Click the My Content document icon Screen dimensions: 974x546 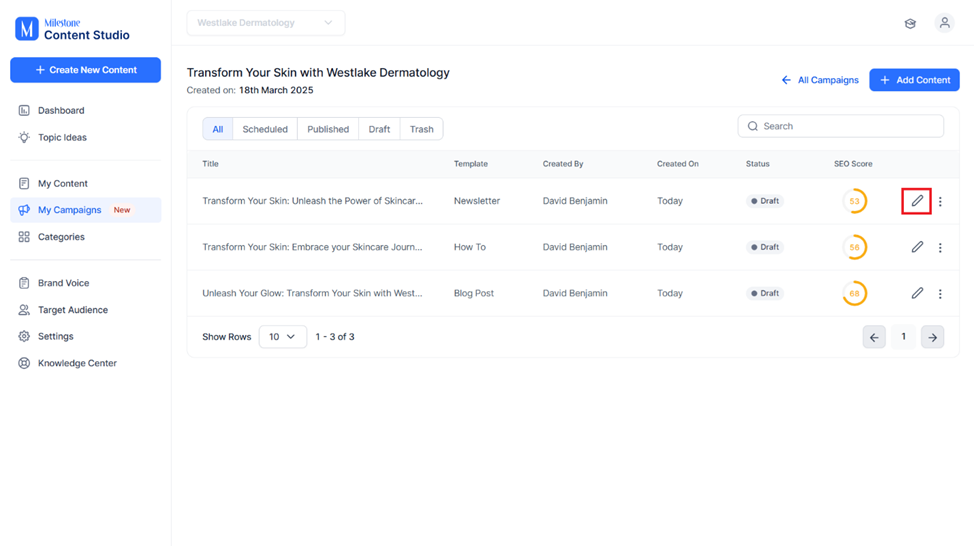[24, 183]
